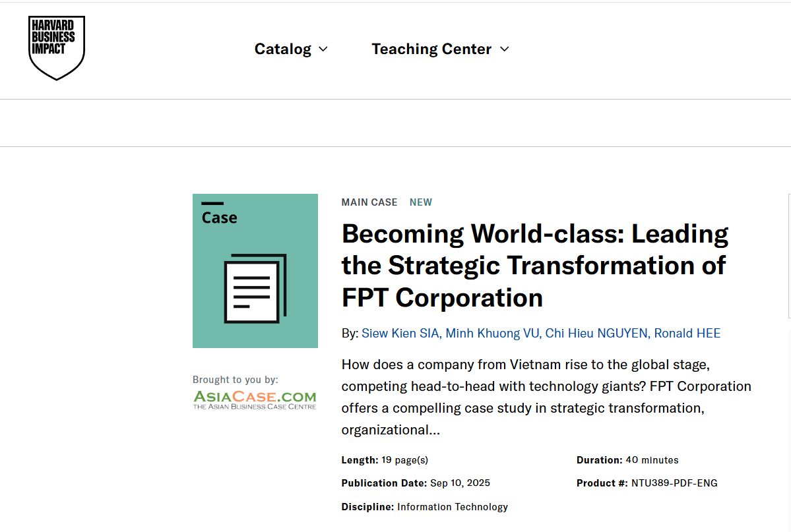Expand the Catalog chevron arrow
Image resolution: width=791 pixels, height=532 pixels.
(x=323, y=49)
